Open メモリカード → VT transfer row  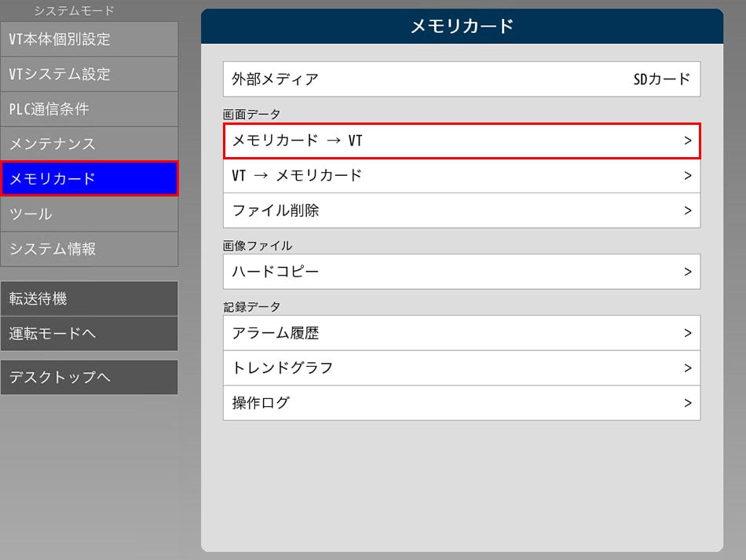click(x=461, y=141)
